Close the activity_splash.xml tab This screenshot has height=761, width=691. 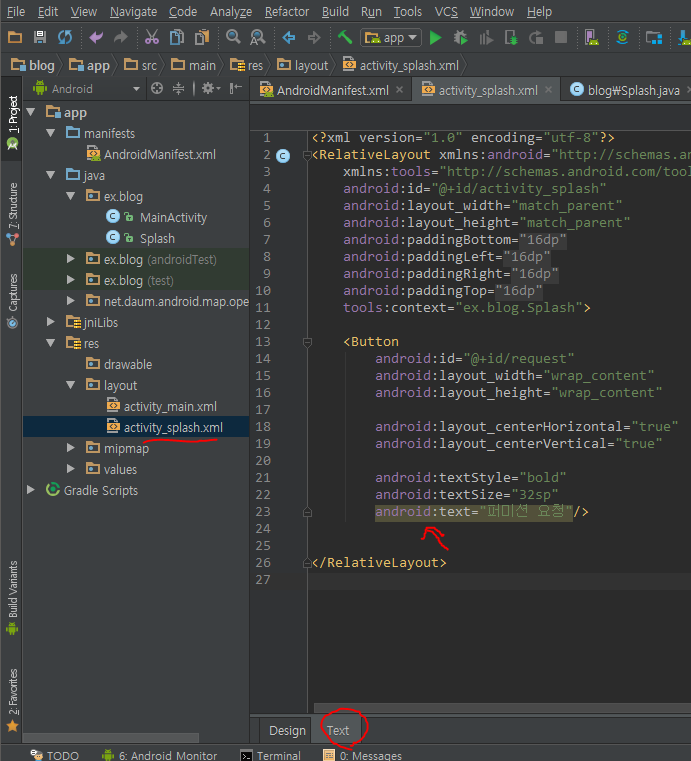click(x=548, y=90)
